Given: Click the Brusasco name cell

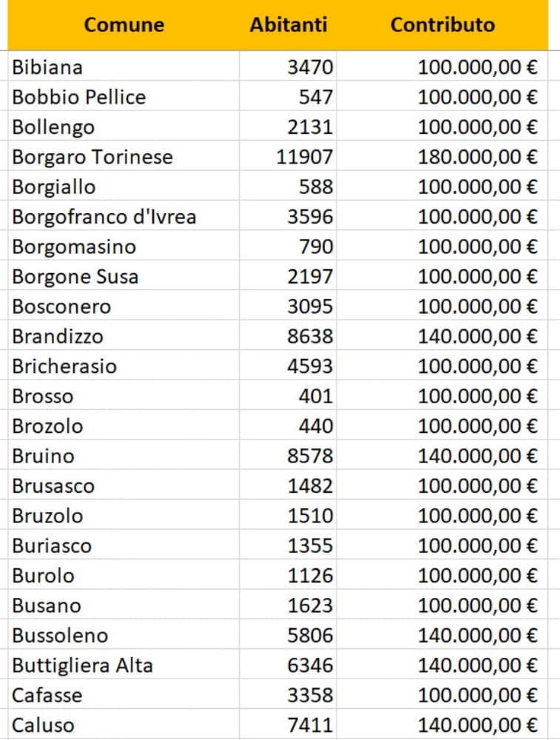Looking at the screenshot, I should pos(53,486).
